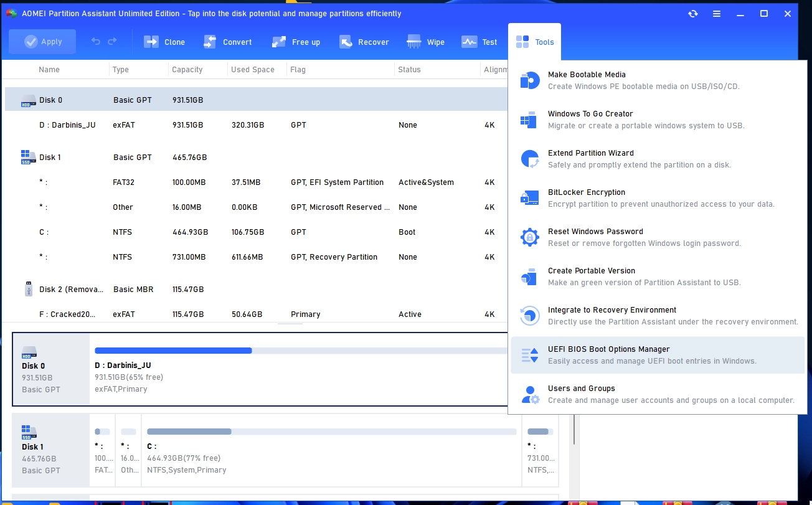
Task: Click the C : partition block in disk map
Action: tap(331, 450)
